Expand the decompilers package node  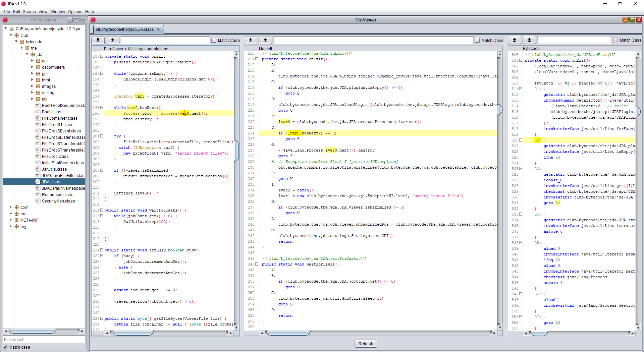pos(33,67)
